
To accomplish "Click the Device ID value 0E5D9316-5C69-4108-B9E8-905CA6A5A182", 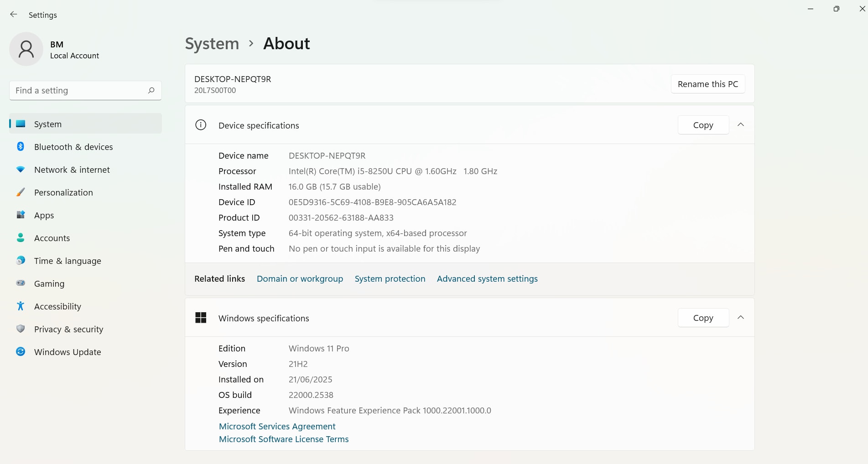I will 372,202.
